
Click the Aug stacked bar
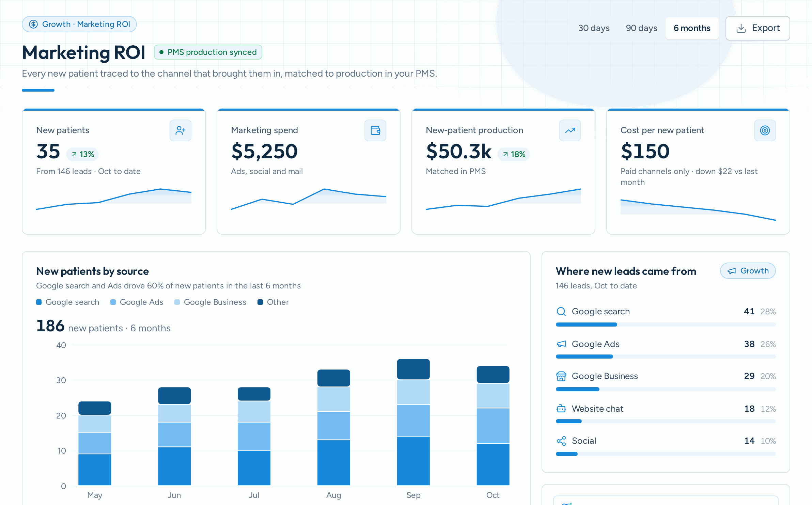[333, 427]
